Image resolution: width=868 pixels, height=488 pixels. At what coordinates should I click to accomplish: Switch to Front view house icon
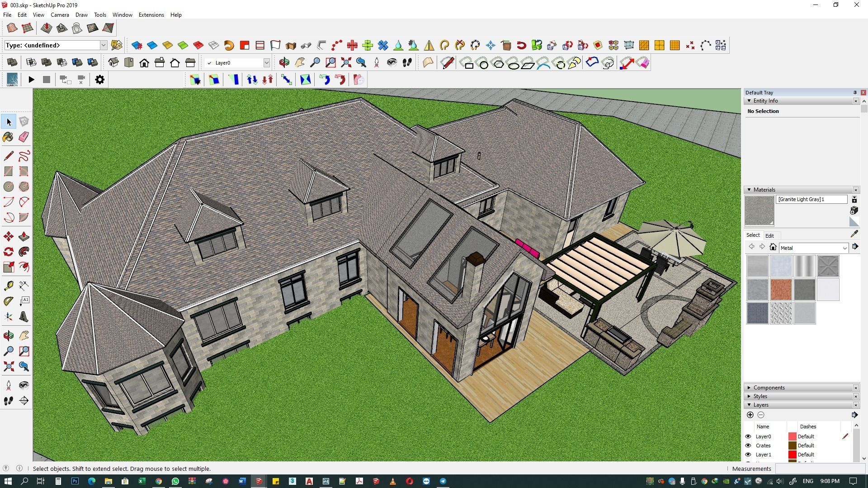(x=144, y=63)
